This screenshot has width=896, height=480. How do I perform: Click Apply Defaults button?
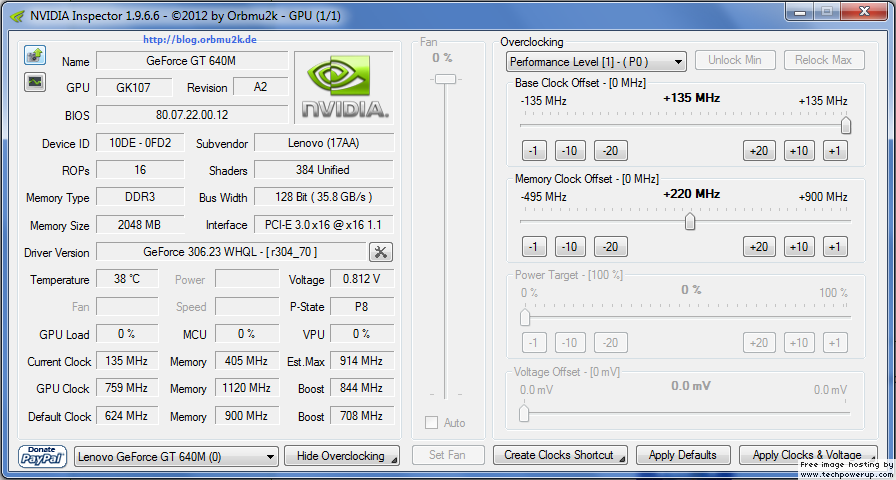point(683,455)
